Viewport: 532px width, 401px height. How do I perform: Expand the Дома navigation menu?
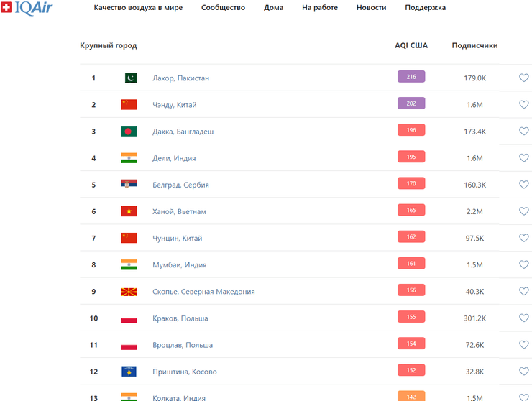(273, 8)
